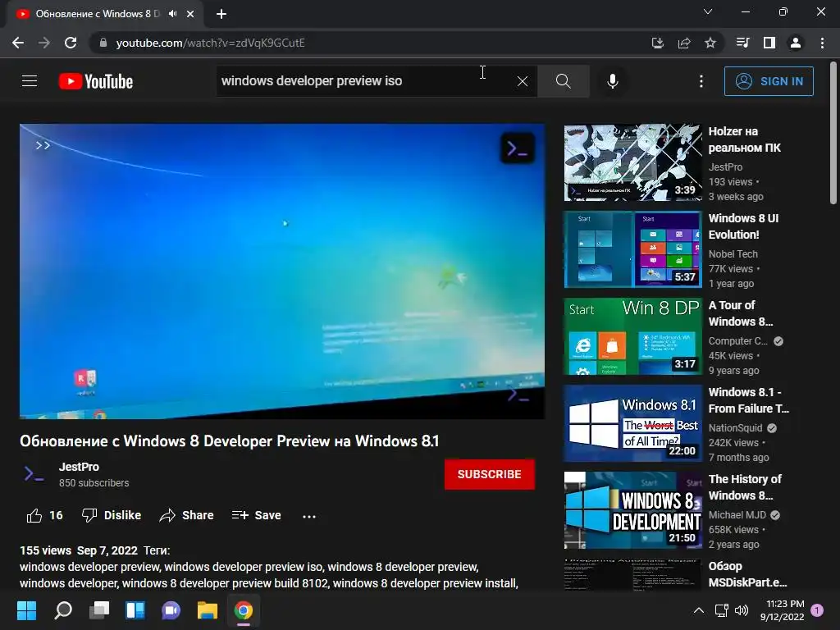The image size is (840, 630).
Task: Go back in browser history
Action: (x=18, y=43)
